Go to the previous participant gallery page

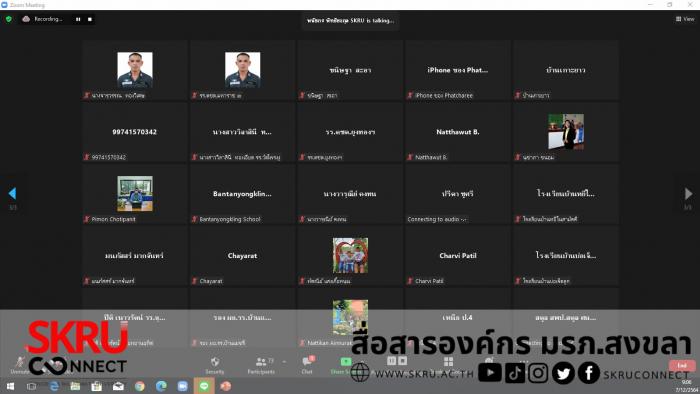pos(12,193)
